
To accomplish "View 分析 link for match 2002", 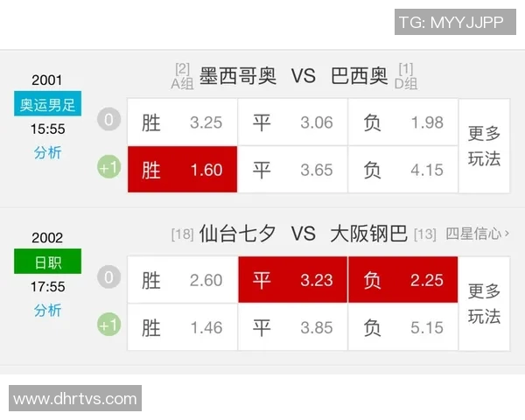I will coord(48,311).
